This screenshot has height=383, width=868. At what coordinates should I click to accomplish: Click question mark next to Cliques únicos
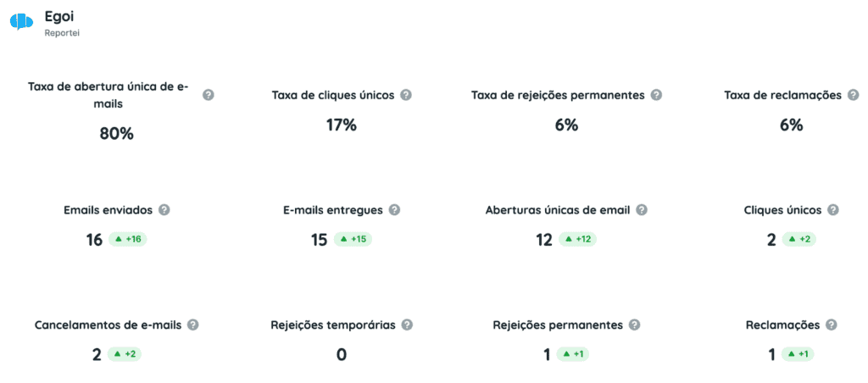click(833, 210)
